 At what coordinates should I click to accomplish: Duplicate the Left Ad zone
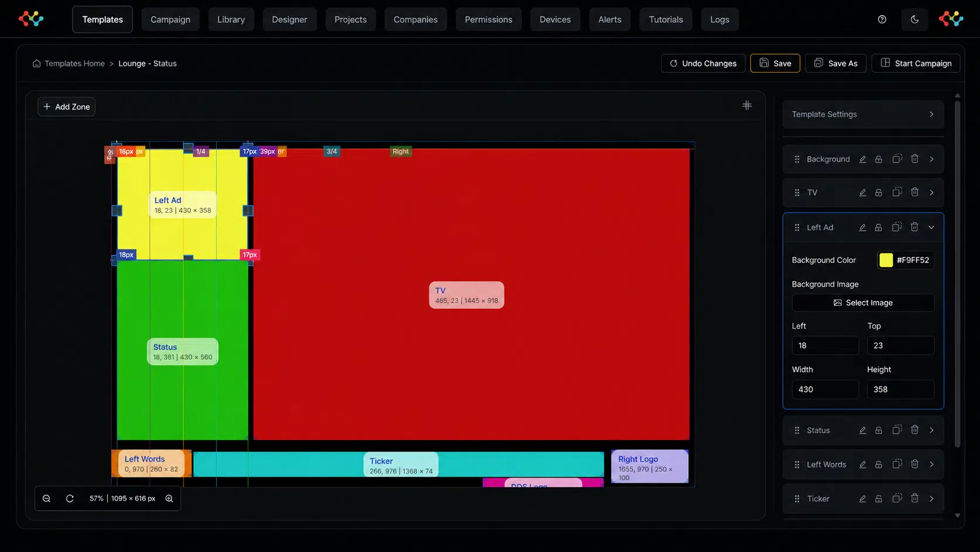897,227
